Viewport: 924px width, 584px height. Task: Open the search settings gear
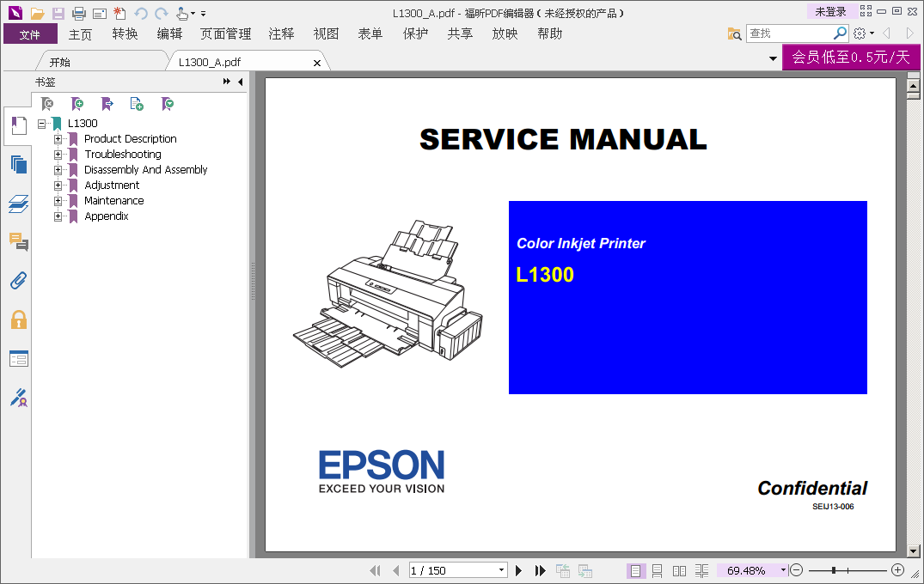[x=860, y=33]
